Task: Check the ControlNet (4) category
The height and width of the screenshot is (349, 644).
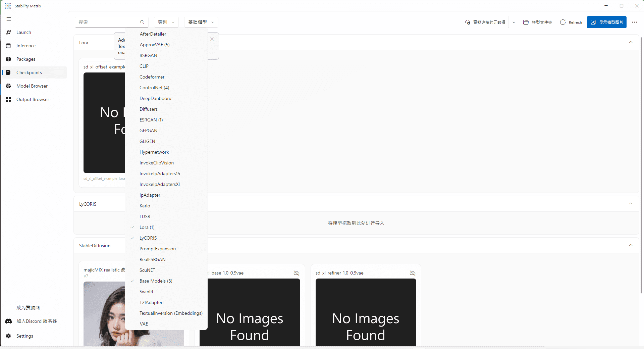Action: click(x=166, y=88)
